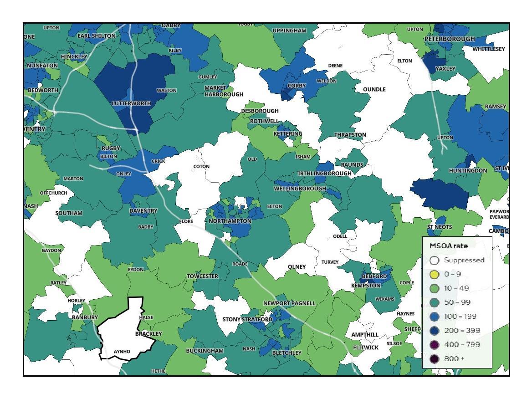Click the Uppingham label

[x=289, y=31]
